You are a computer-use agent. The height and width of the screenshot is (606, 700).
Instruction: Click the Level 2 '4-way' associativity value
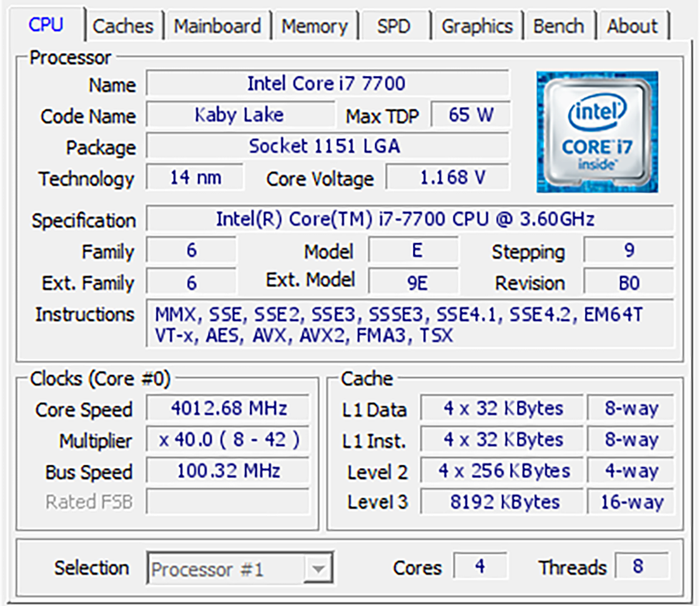click(631, 471)
